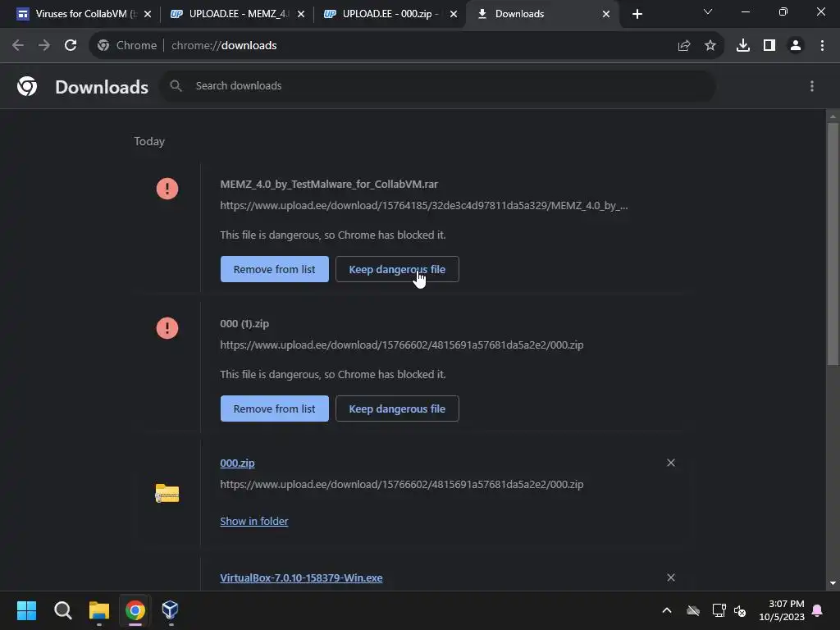The image size is (840, 630).
Task: Close the UPLOAD.EE - MEMZ_4 tab
Action: tap(301, 14)
